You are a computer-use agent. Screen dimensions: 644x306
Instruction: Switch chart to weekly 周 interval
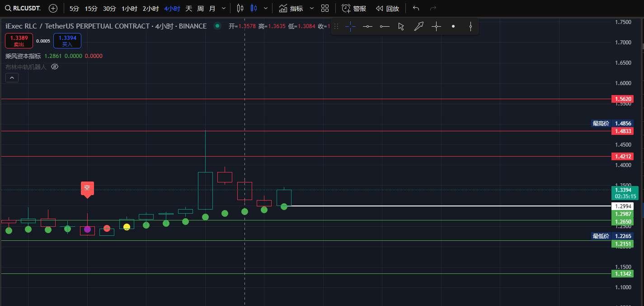coord(201,9)
